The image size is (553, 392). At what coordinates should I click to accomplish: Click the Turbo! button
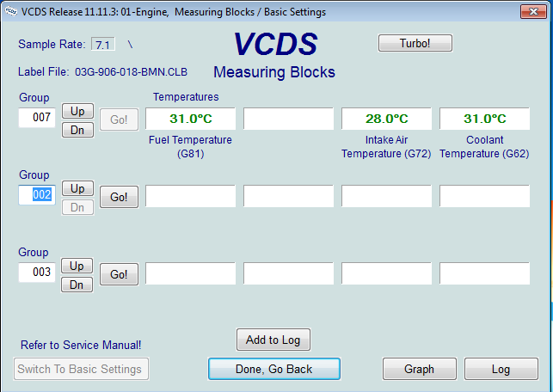click(x=415, y=43)
